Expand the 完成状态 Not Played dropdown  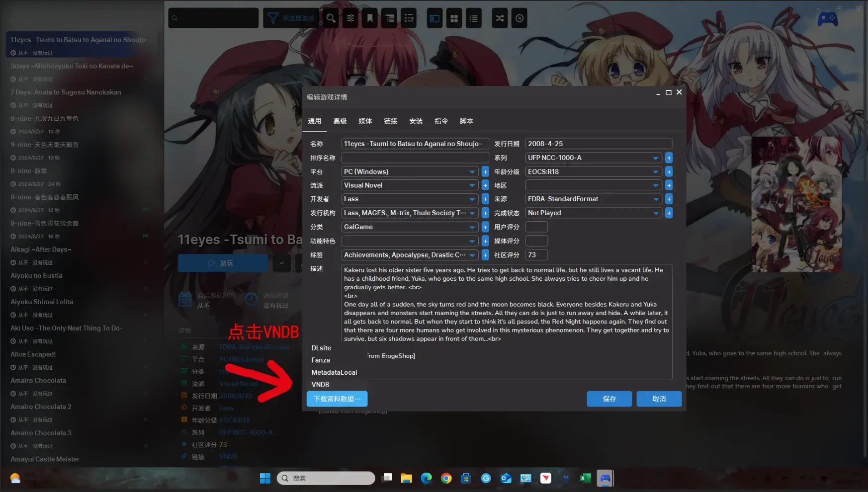coord(656,213)
